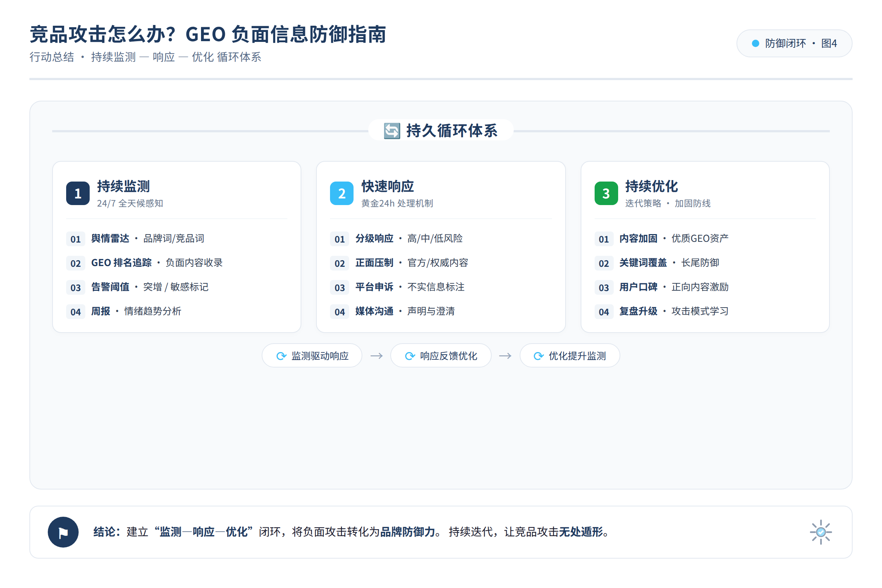882x588 pixels.
Task: Click the bold 品牌防御力 phrase in conclusion
Action: tap(408, 532)
